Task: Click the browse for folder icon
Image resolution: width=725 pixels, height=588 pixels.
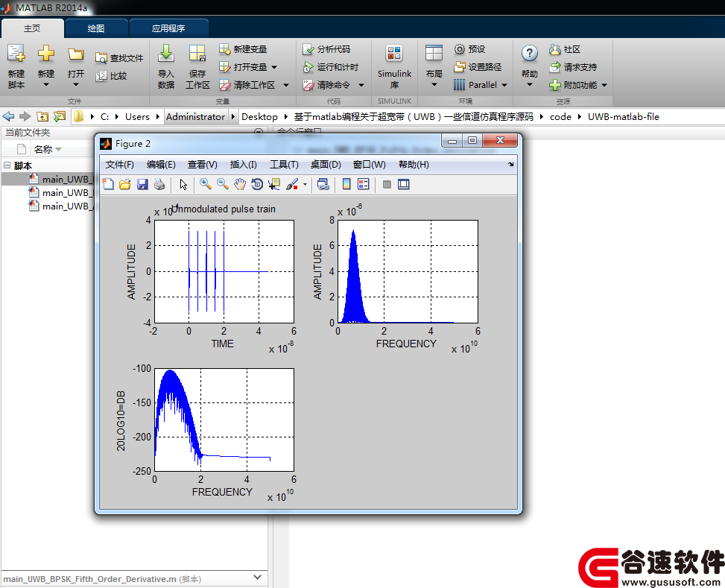Action: coord(60,116)
